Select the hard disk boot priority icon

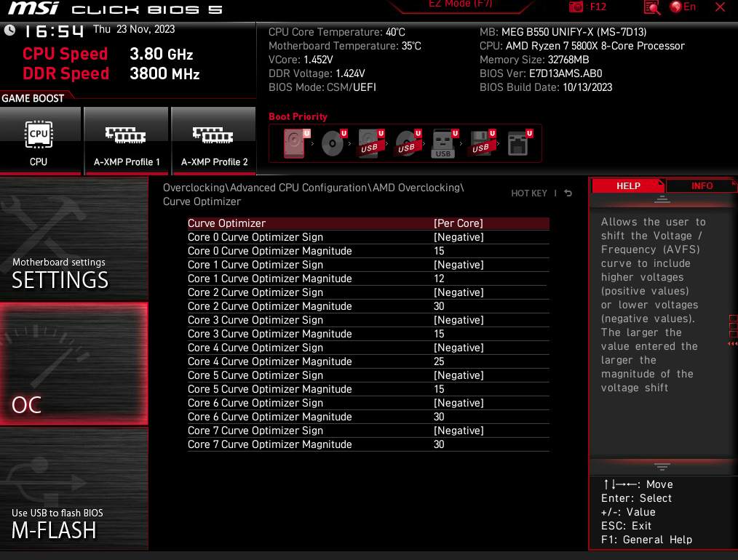click(295, 143)
